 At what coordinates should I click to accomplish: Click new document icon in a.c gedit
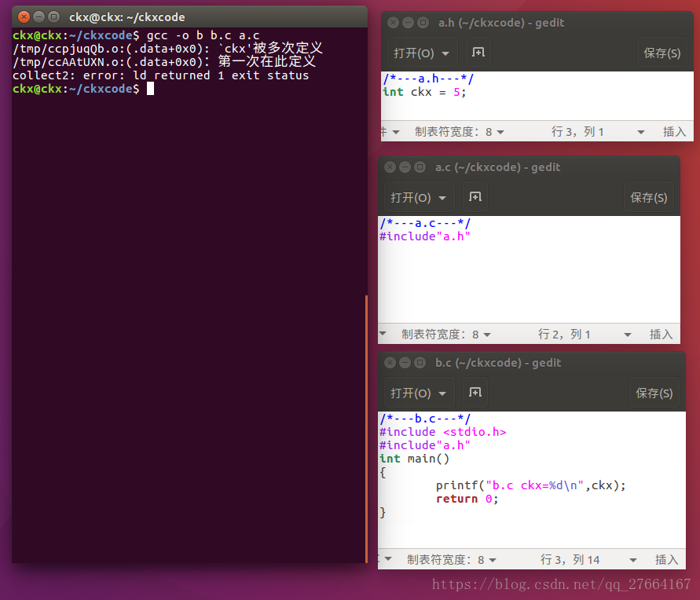475,197
